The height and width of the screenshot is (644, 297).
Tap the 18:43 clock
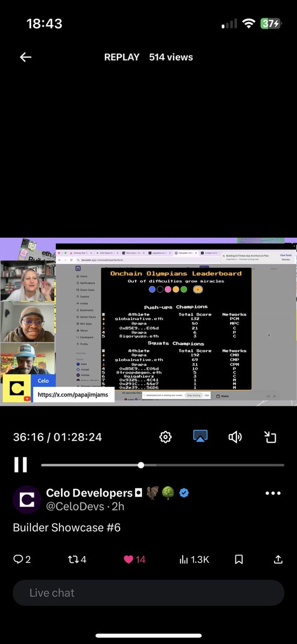(x=44, y=24)
